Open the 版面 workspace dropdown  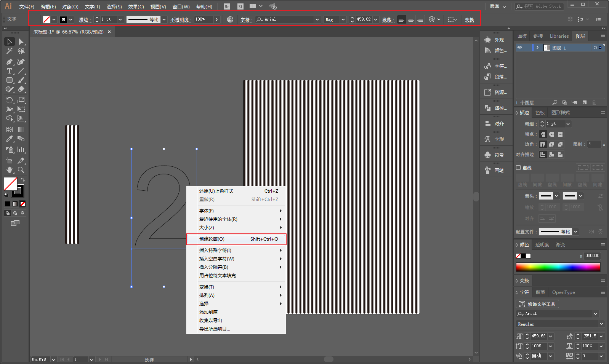tap(498, 6)
